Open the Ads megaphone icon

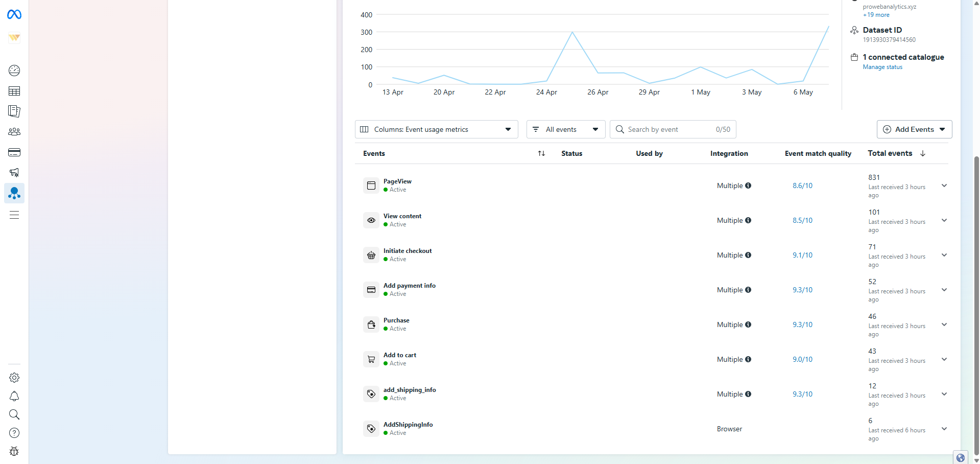tap(14, 173)
